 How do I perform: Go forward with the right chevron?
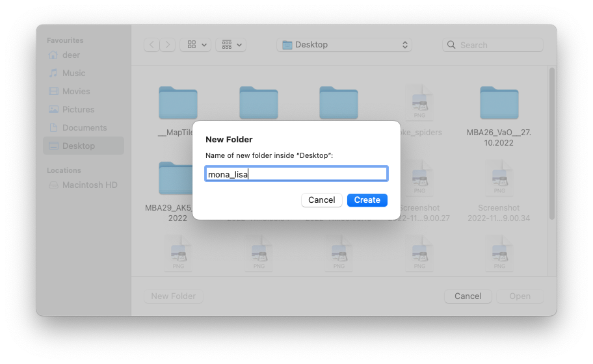click(168, 45)
